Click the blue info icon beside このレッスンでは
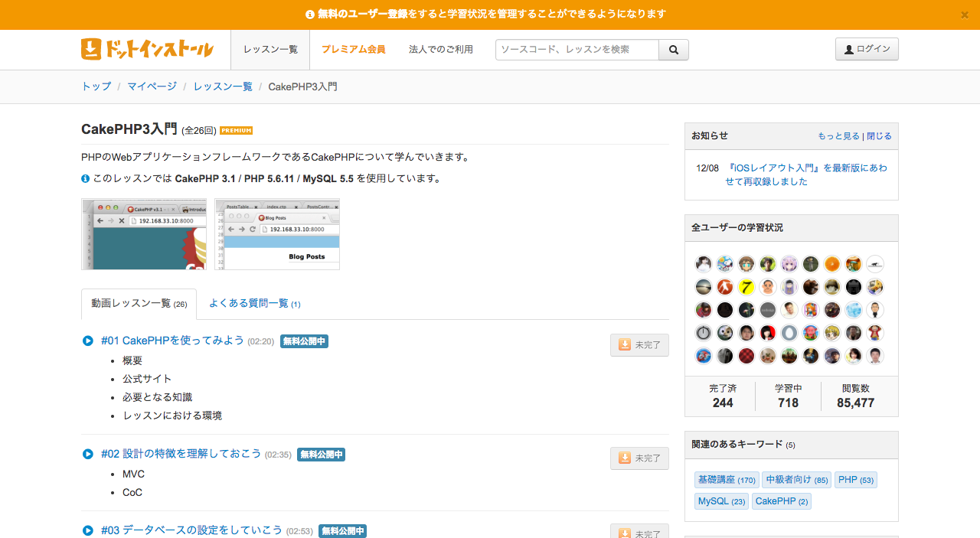Viewport: 980px width, 538px height. (86, 178)
